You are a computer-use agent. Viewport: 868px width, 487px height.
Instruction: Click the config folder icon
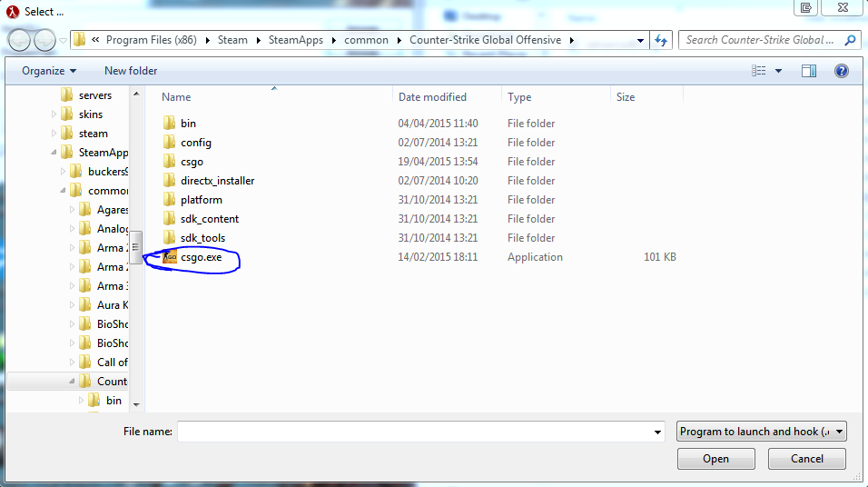170,143
